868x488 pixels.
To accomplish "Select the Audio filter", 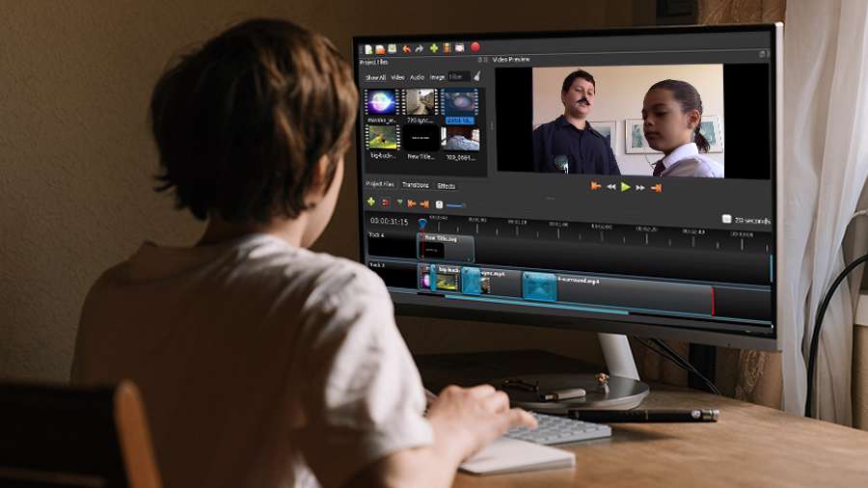I will [x=417, y=77].
